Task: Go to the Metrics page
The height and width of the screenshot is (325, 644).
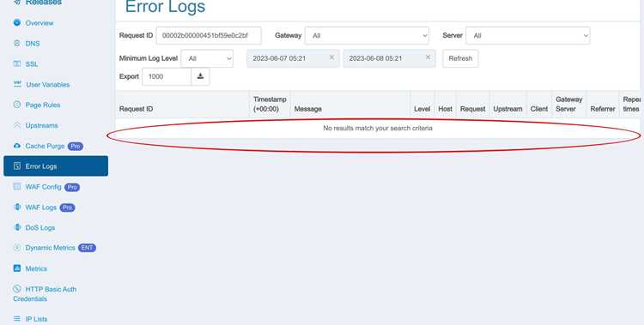Action: point(36,268)
